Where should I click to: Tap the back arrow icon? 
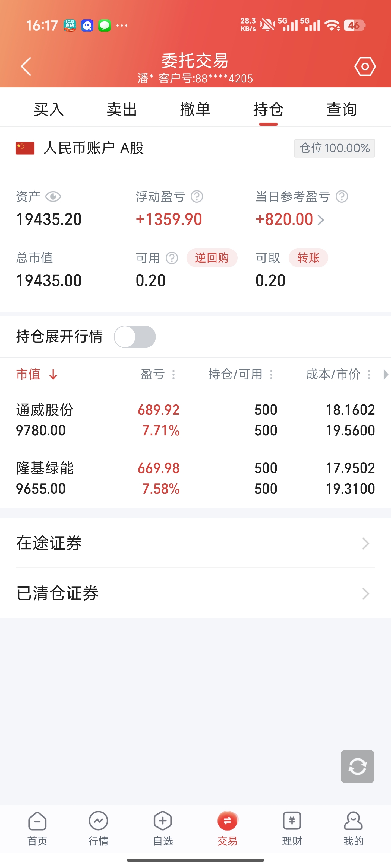point(26,66)
